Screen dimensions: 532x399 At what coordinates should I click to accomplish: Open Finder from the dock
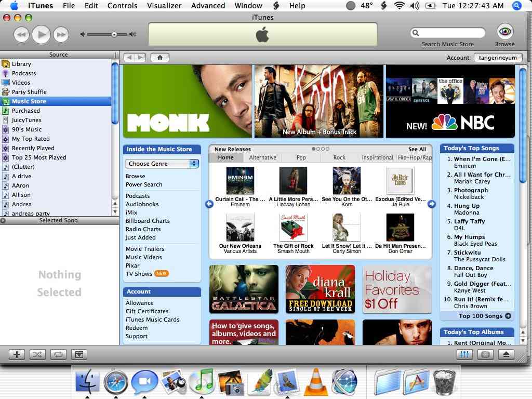(87, 381)
